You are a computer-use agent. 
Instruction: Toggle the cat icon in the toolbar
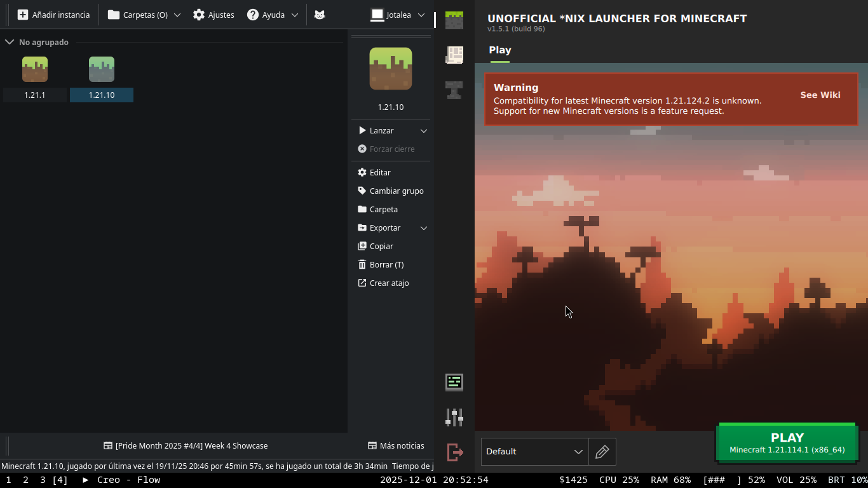[x=320, y=15]
